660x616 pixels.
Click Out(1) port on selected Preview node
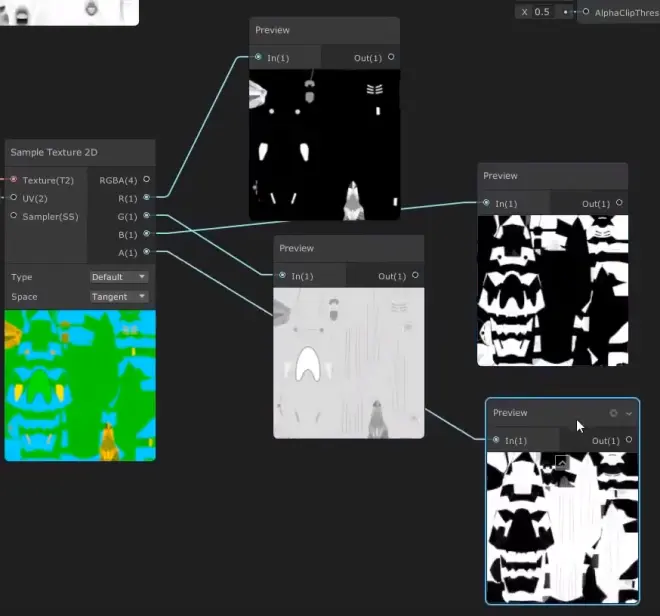[x=629, y=440]
